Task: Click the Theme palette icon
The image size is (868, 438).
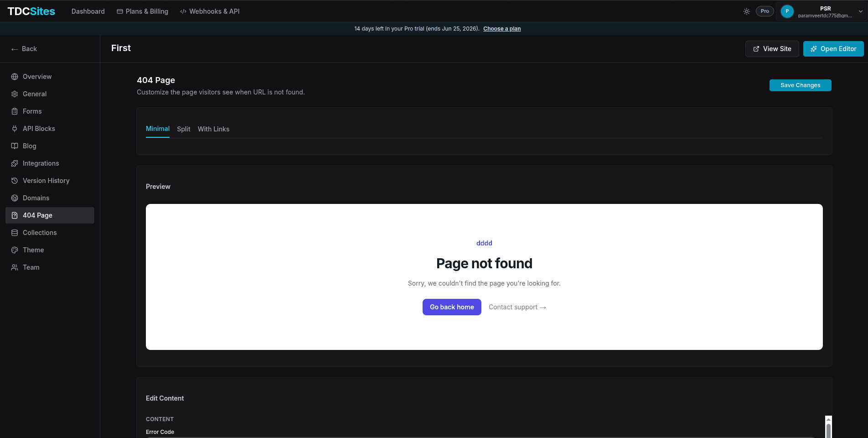Action: (15, 250)
